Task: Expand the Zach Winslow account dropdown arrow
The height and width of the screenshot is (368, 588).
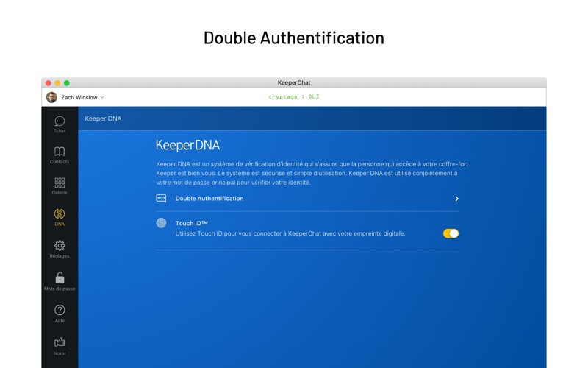Action: point(102,98)
